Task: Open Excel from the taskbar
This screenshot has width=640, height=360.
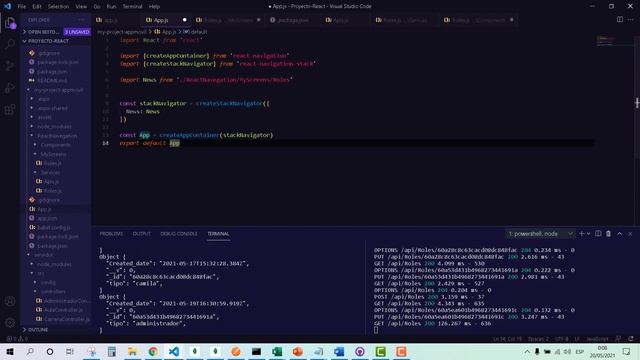Action: (277, 351)
